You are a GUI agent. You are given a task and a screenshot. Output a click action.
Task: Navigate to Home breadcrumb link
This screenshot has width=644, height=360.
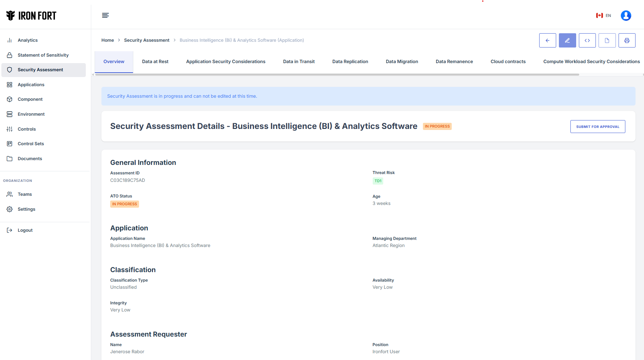click(108, 40)
